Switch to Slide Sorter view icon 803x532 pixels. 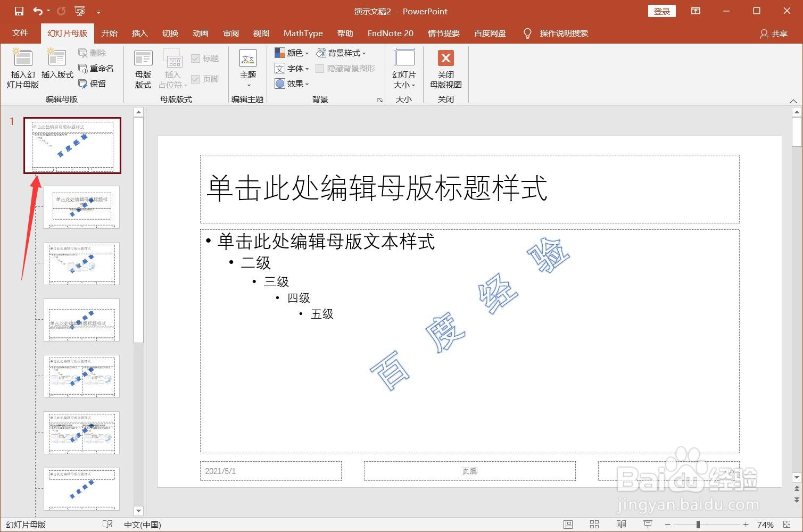click(594, 525)
